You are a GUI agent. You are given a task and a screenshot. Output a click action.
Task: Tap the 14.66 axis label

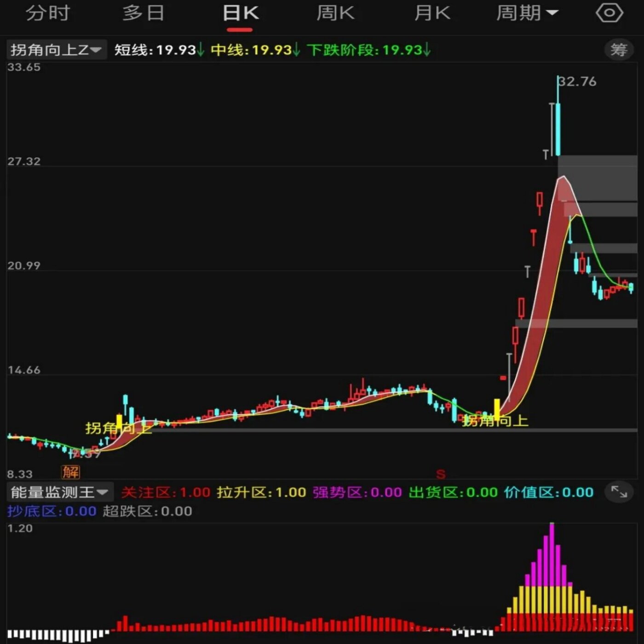click(24, 370)
